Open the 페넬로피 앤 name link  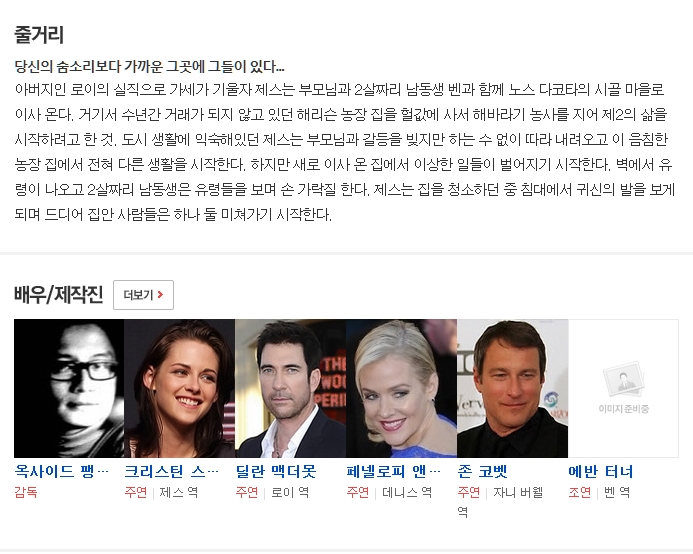click(393, 471)
